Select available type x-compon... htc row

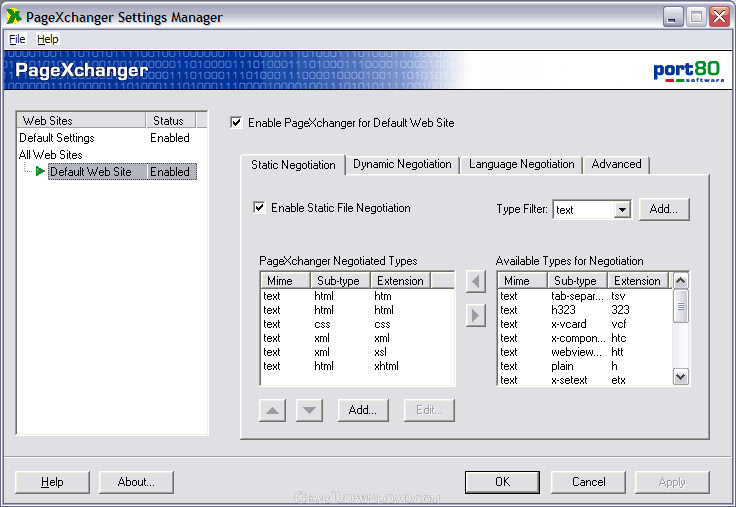pos(585,338)
